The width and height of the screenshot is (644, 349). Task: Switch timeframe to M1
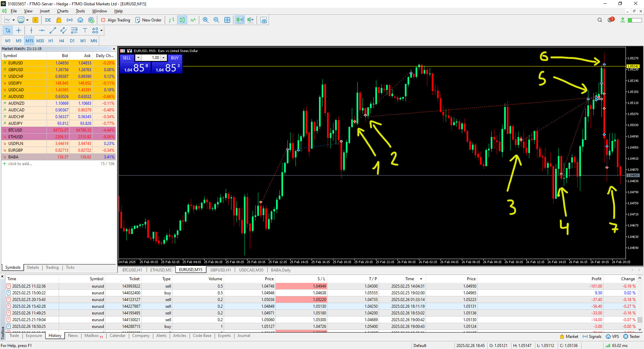tap(8, 41)
